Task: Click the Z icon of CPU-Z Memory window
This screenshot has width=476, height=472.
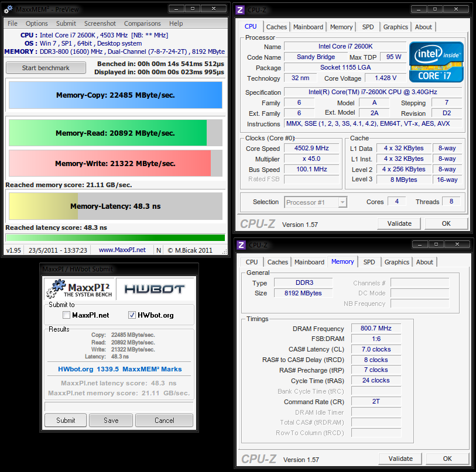Action: point(241,245)
